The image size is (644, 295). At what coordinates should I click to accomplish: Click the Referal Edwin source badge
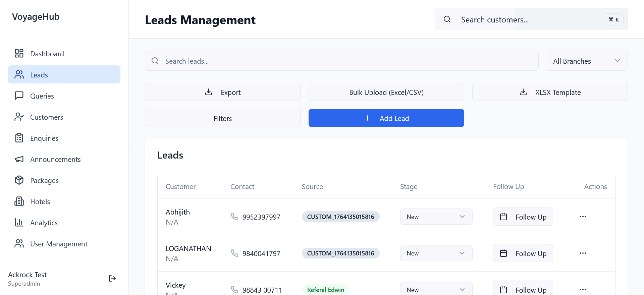326,290
